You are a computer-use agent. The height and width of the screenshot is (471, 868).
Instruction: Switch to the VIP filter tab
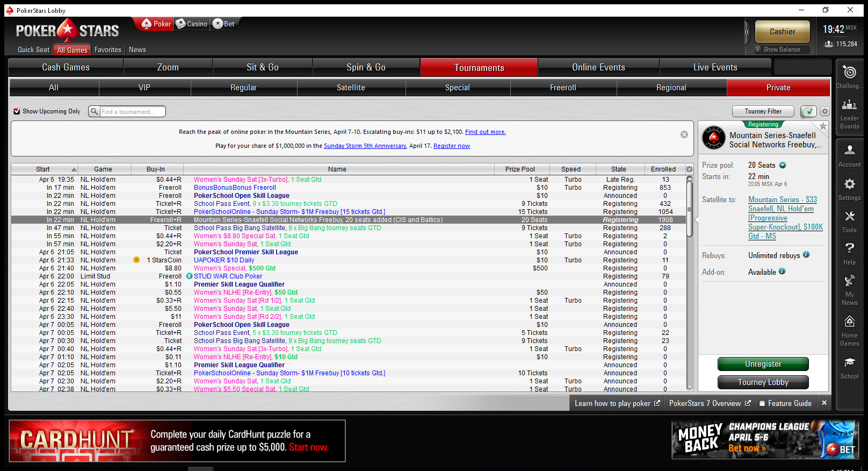[x=144, y=88]
